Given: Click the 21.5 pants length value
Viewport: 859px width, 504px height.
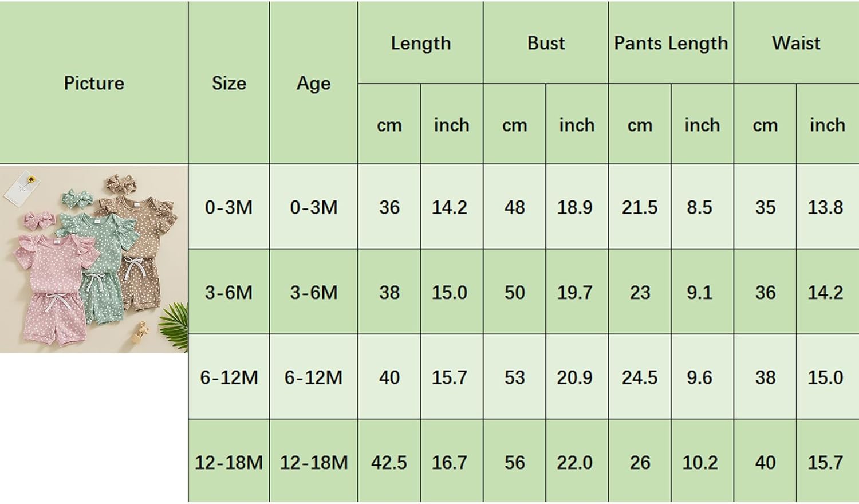Looking at the screenshot, I should (640, 207).
